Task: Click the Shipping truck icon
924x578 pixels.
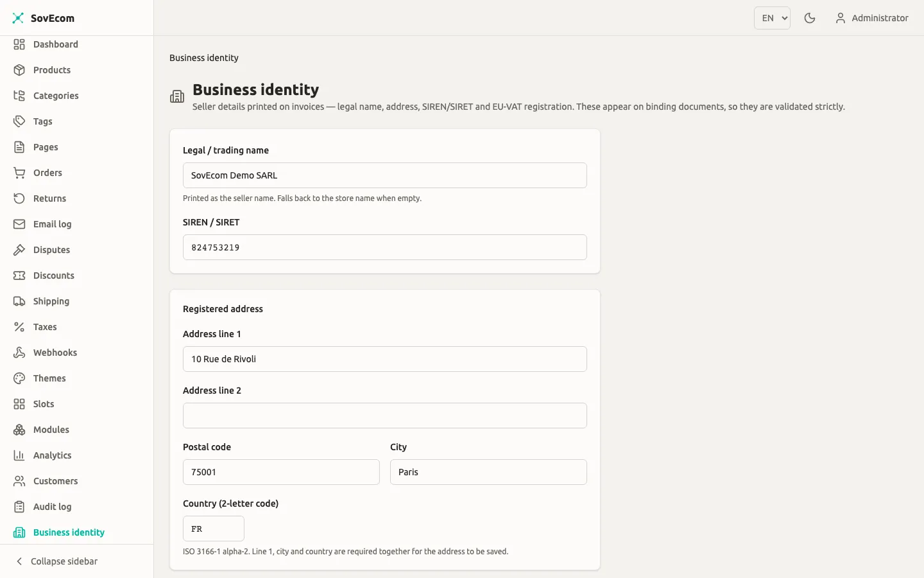Action: click(19, 301)
